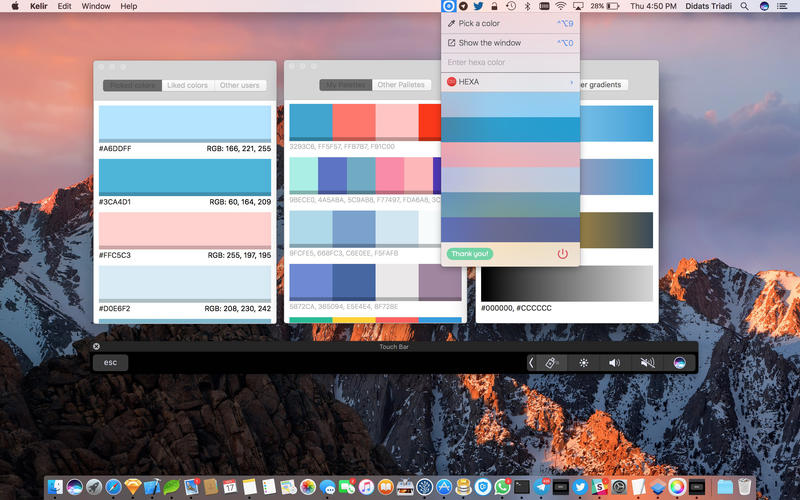Open the Kelir app menu

pyautogui.click(x=39, y=6)
